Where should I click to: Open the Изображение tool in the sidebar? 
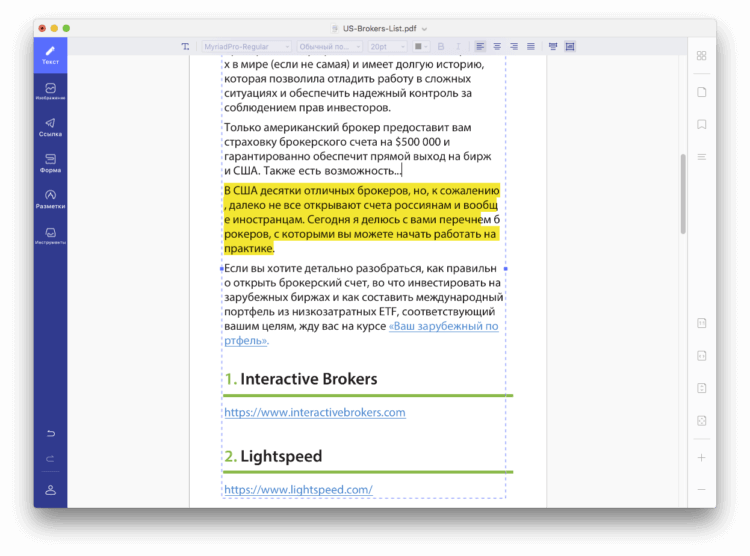[x=50, y=91]
